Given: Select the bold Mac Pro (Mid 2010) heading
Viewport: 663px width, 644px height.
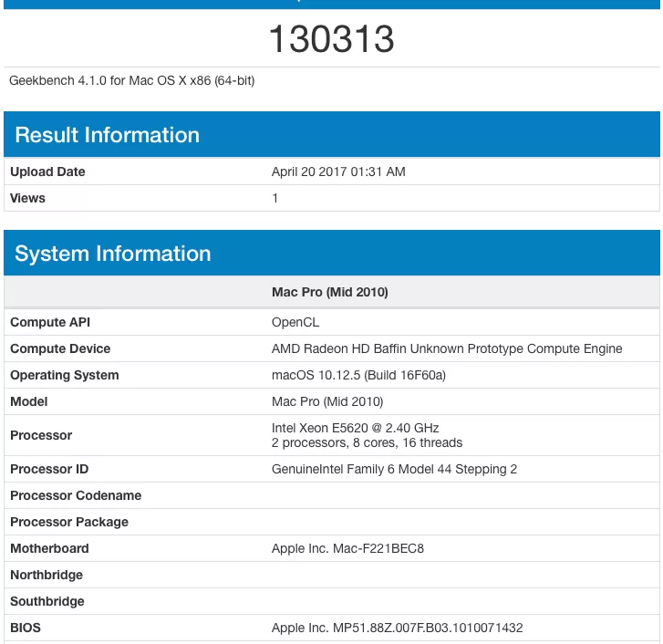Looking at the screenshot, I should click(330, 292).
